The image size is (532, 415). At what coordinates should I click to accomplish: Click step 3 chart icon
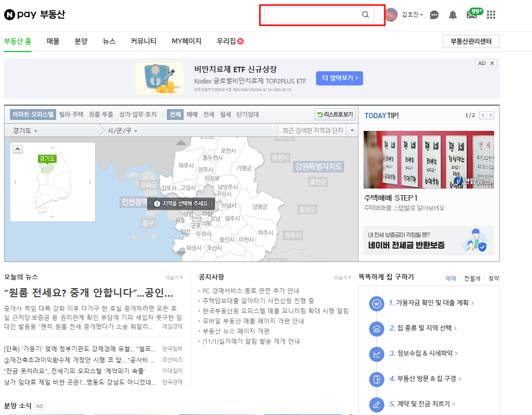pos(377,354)
